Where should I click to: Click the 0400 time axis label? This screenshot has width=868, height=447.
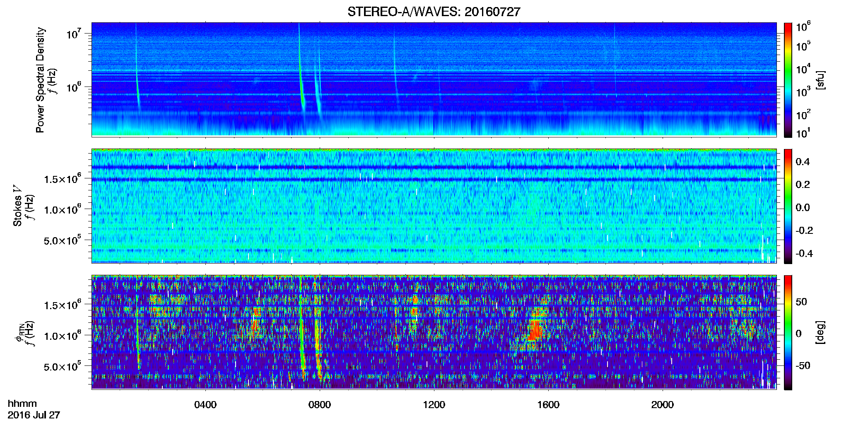click(205, 405)
